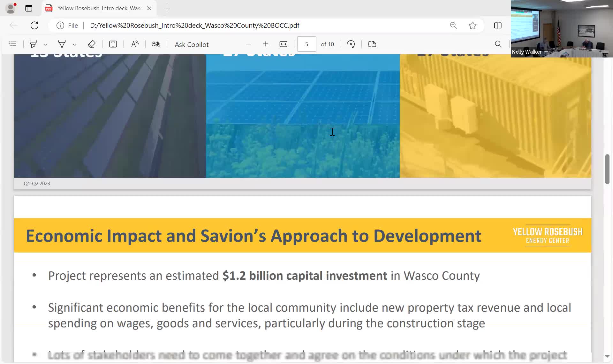The width and height of the screenshot is (613, 364).
Task: Select the Draw pen tool
Action: coord(62,44)
